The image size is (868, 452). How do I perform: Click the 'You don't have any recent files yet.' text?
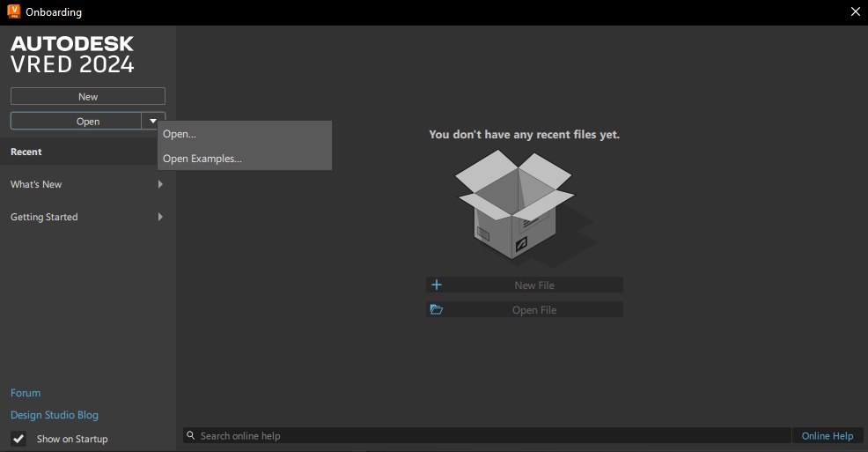(x=524, y=135)
